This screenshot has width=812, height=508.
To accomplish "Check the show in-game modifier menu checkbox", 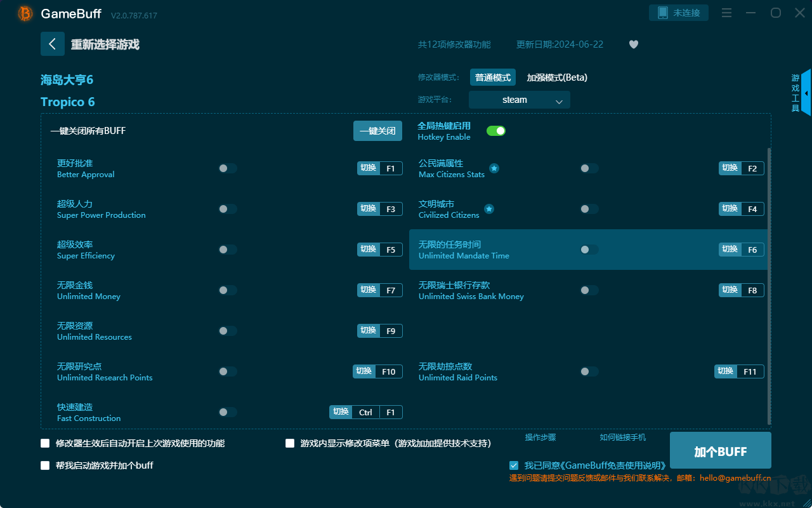I will (290, 443).
